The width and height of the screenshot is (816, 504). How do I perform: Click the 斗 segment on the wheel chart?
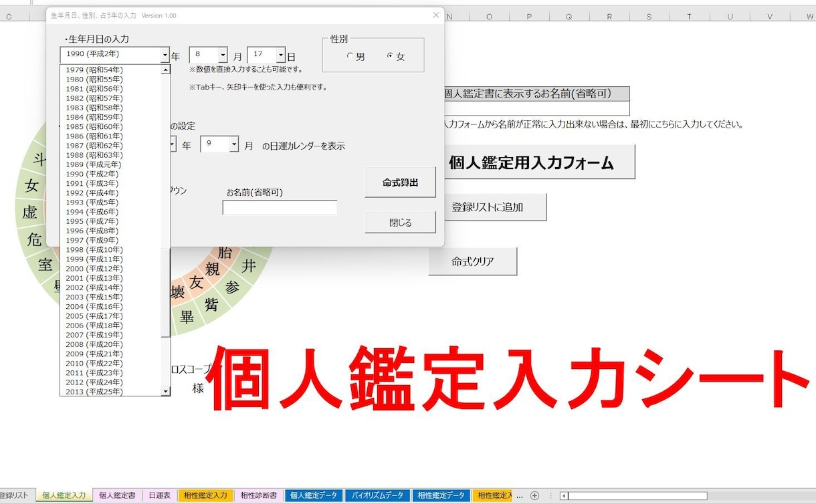pyautogui.click(x=40, y=160)
